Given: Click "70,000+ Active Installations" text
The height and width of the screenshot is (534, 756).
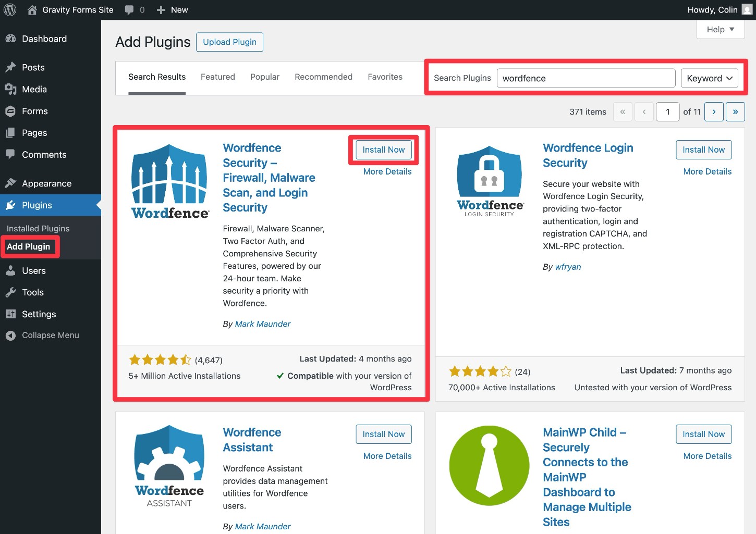Looking at the screenshot, I should pos(502,387).
